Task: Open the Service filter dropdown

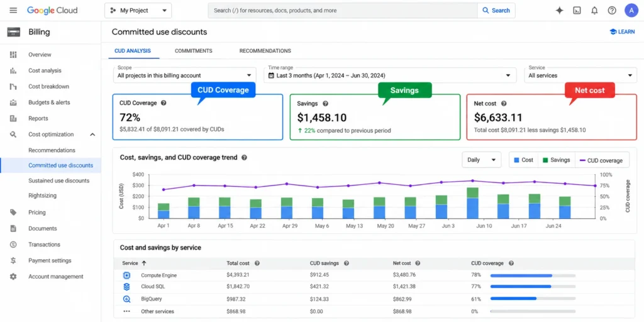Action: pos(580,75)
